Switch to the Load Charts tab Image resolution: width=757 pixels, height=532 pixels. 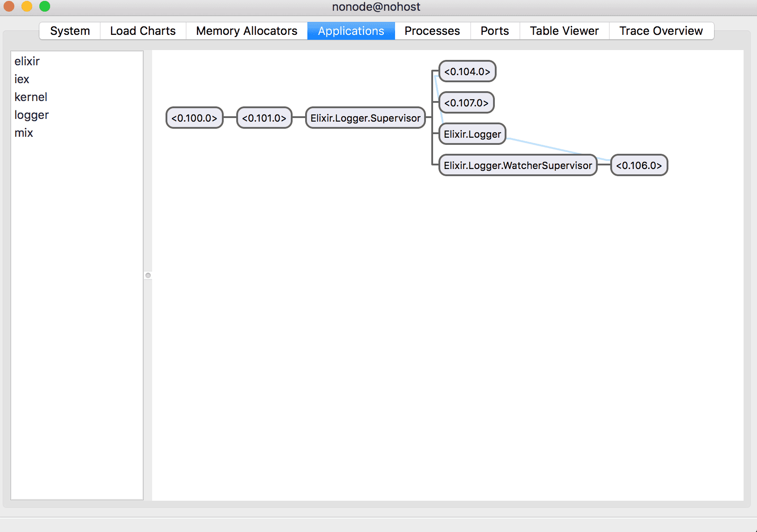(x=143, y=31)
